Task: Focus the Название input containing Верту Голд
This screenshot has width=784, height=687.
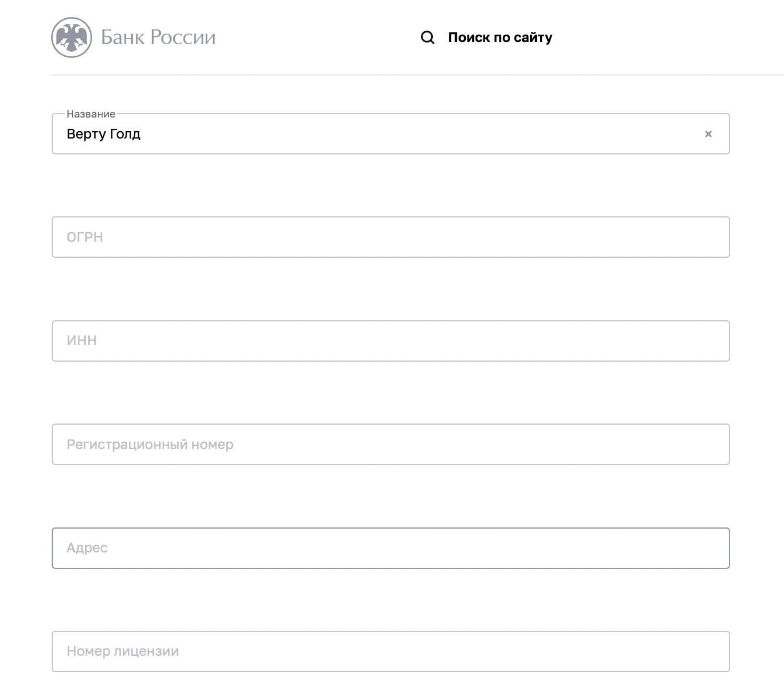Action: click(391, 134)
